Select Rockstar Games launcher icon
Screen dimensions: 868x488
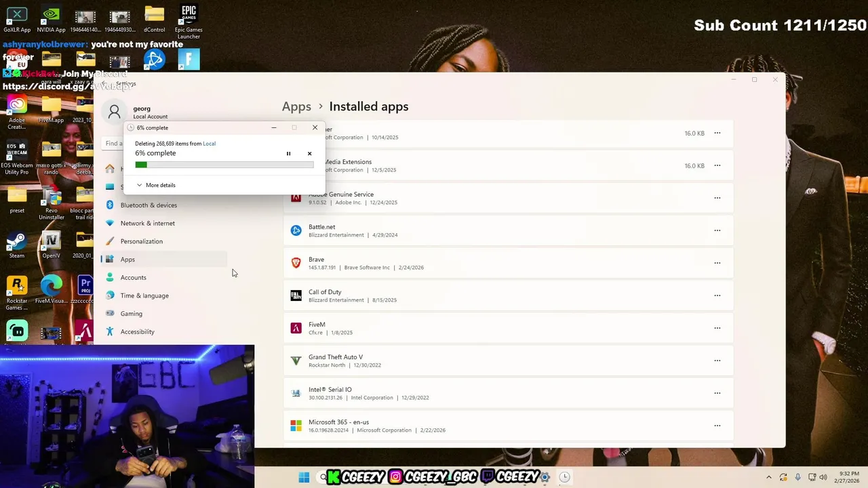(17, 293)
